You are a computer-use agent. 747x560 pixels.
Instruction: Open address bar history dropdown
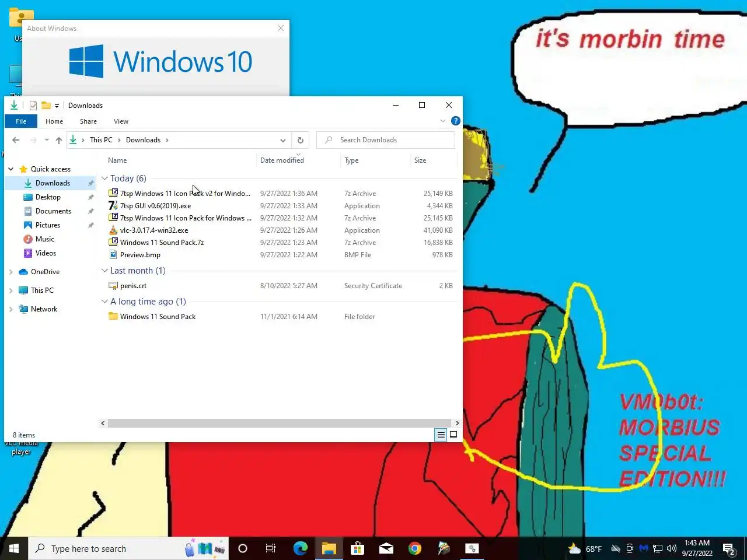[x=282, y=140]
